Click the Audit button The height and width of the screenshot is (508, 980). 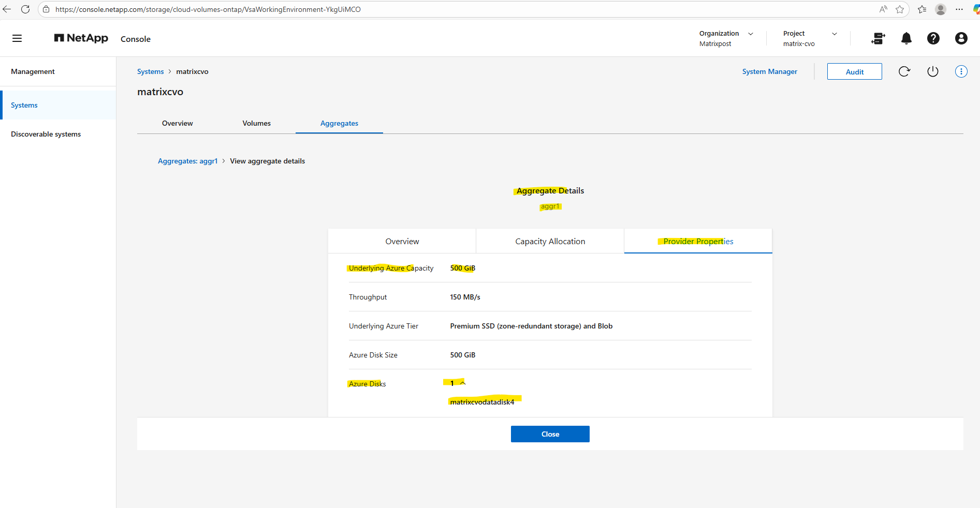point(854,72)
